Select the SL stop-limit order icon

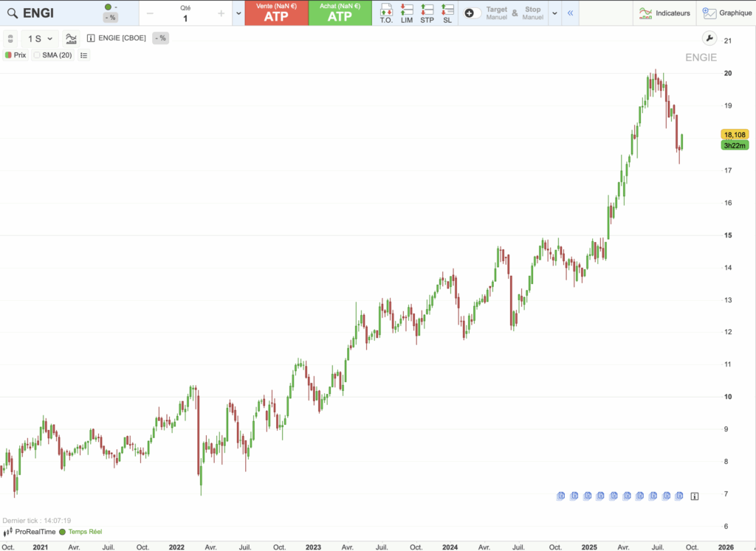[x=446, y=13]
